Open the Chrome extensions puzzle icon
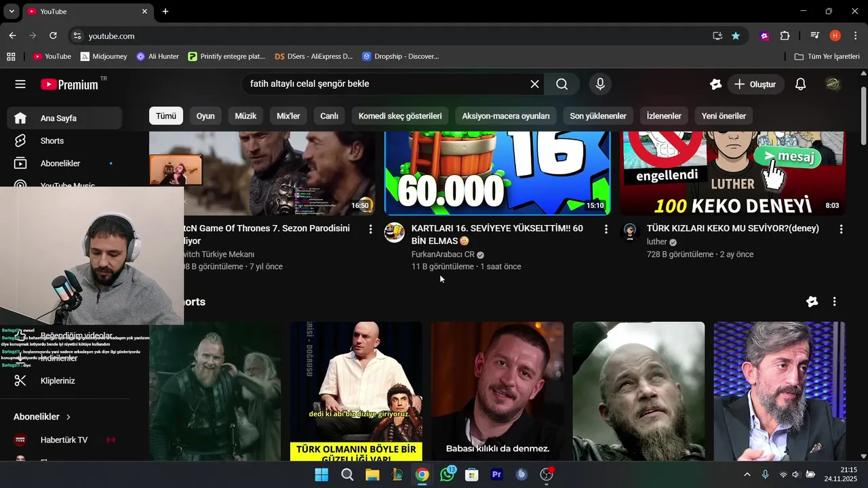 click(785, 36)
